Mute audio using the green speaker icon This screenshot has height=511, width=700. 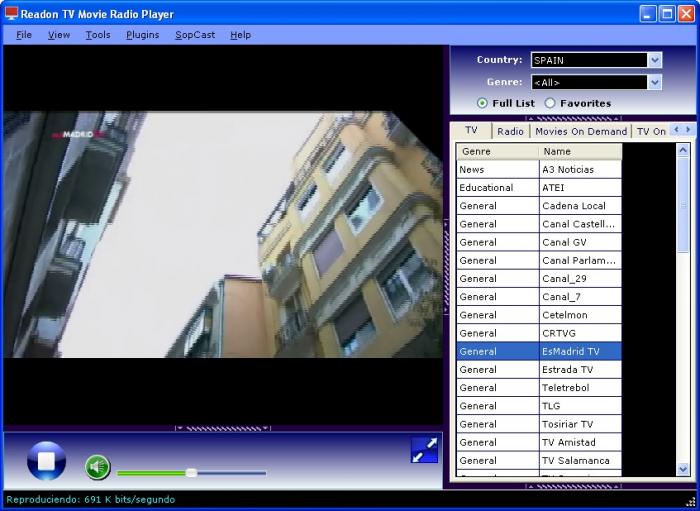pyautogui.click(x=97, y=467)
